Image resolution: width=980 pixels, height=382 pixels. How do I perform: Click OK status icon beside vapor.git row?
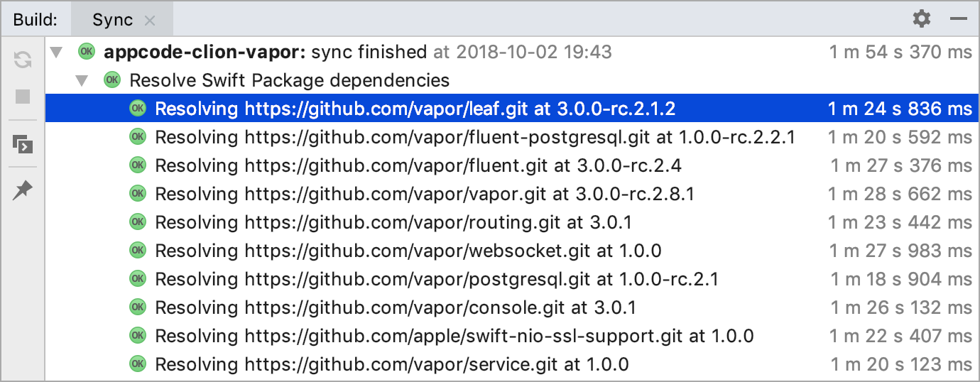(138, 193)
